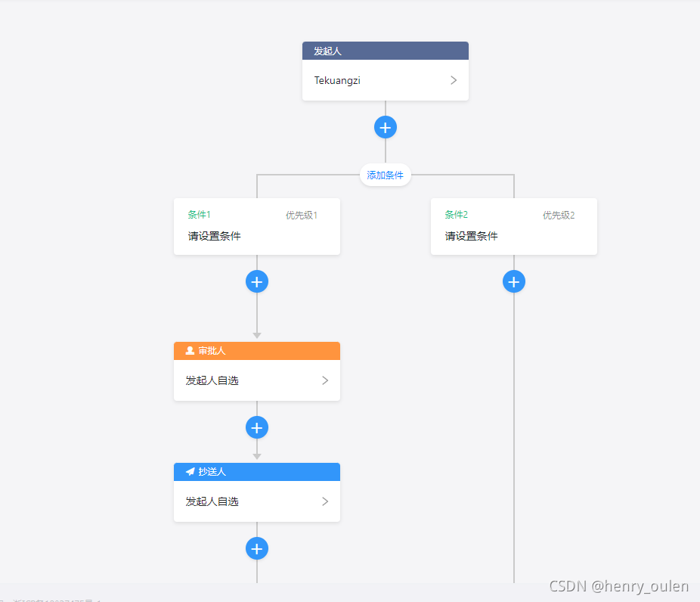
Task: Click plus button below 发起人 node
Action: tap(386, 127)
